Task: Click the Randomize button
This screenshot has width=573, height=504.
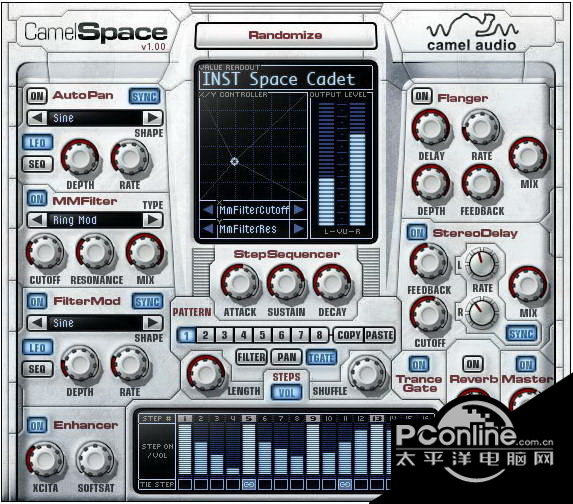Action: click(x=286, y=35)
